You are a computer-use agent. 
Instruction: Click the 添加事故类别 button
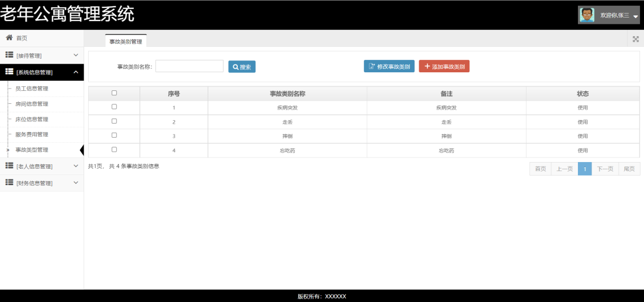pyautogui.click(x=444, y=66)
